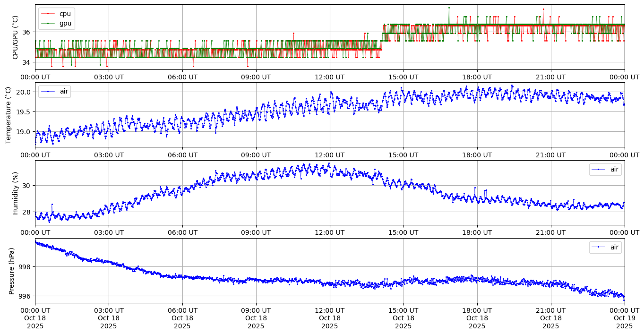Click the green gpu legend line marker
The height and width of the screenshot is (334, 644).
48,23
